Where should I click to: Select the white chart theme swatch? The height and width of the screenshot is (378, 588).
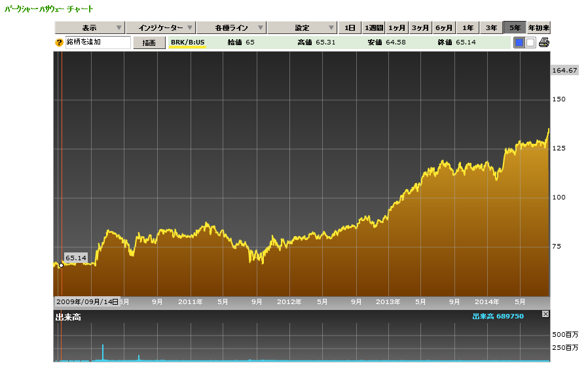530,43
